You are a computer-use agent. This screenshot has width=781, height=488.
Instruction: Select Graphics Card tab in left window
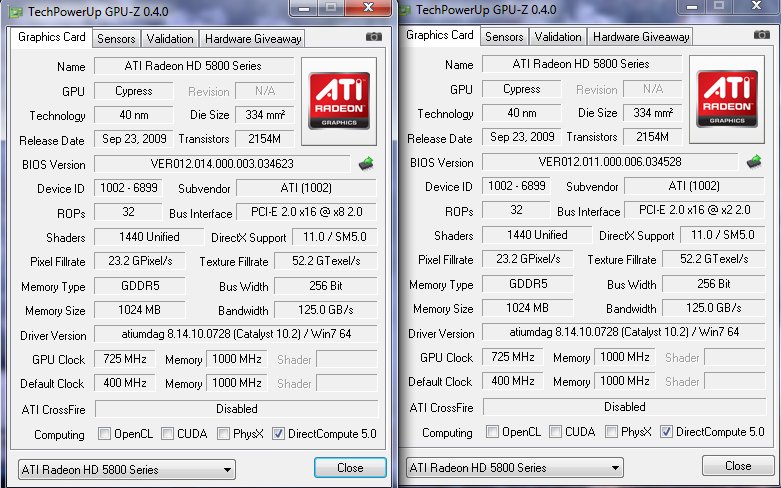point(52,37)
